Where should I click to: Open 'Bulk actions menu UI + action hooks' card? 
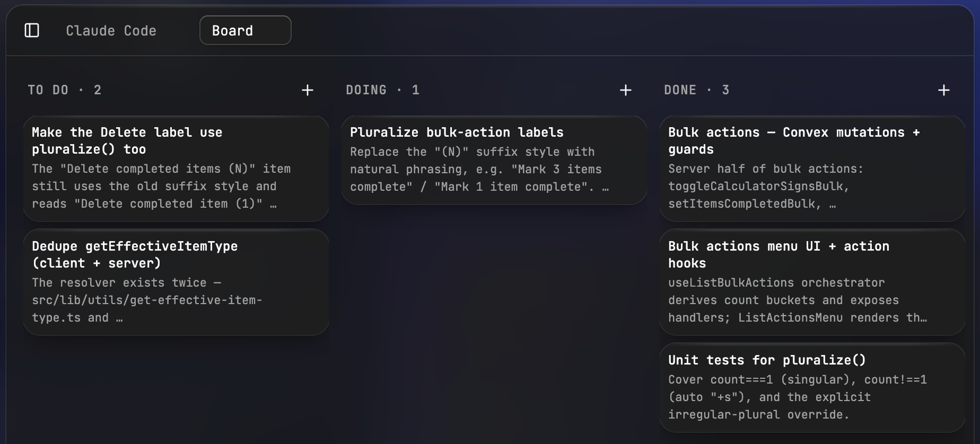coord(812,282)
